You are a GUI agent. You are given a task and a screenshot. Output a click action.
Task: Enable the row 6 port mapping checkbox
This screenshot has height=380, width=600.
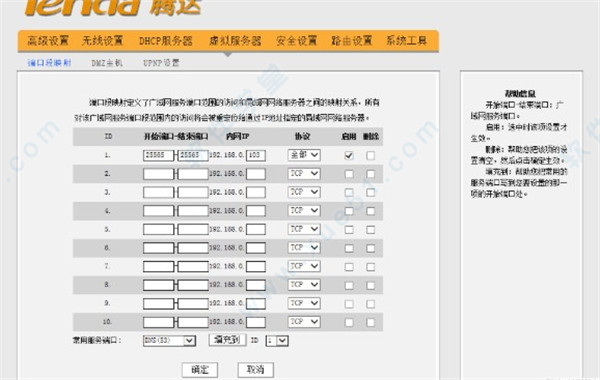coord(349,248)
